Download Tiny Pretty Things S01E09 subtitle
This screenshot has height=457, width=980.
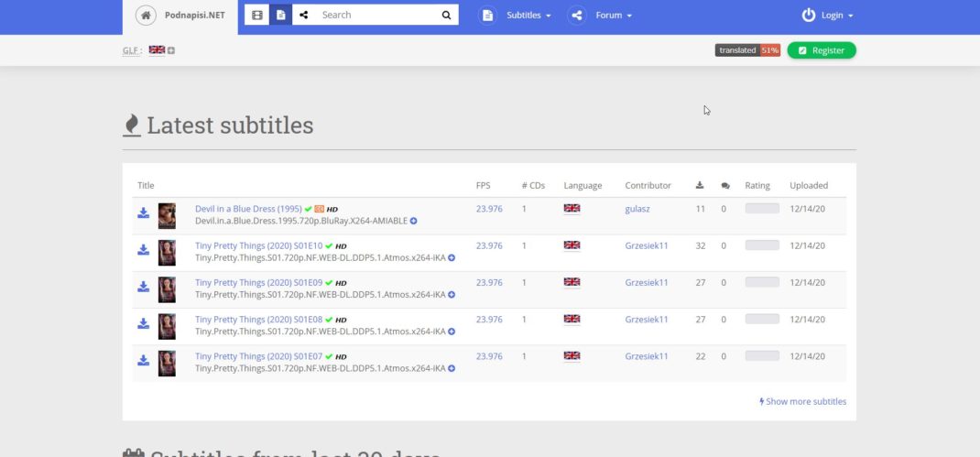pos(143,287)
